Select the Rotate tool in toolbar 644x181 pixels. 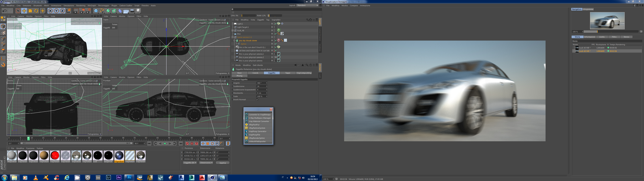point(36,11)
